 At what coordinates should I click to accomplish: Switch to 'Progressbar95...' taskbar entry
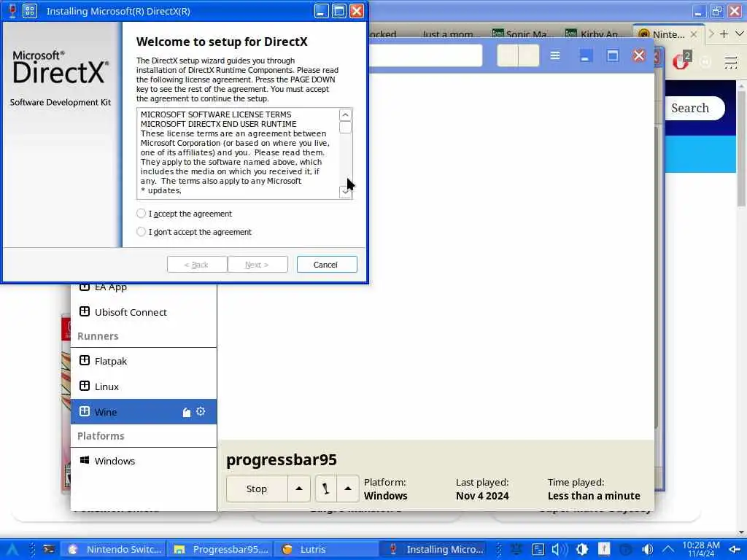point(220,550)
